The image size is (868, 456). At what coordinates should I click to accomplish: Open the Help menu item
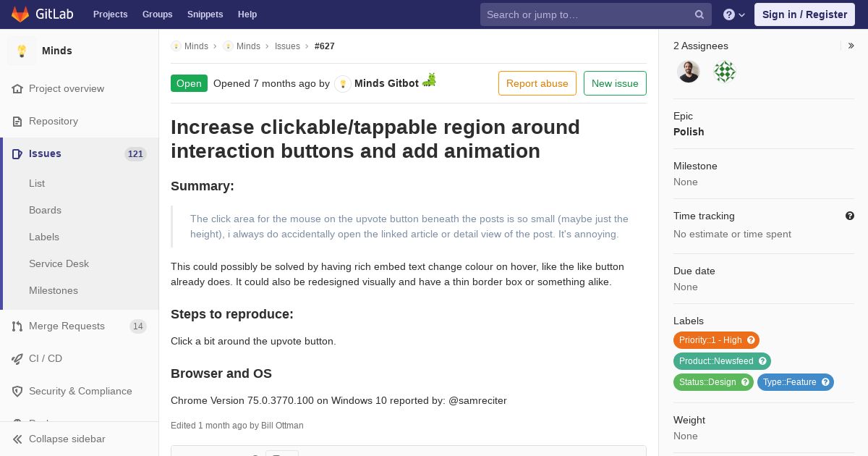click(247, 14)
